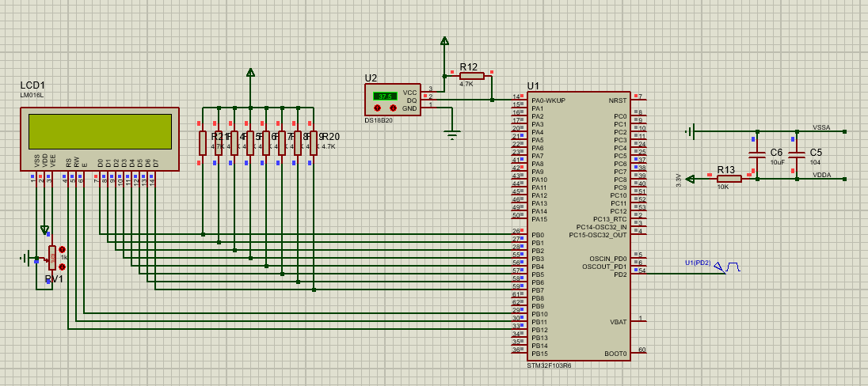Click the RW pin label on LCD1
Image resolution: width=868 pixels, height=386 pixels.
pyautogui.click(x=77, y=163)
